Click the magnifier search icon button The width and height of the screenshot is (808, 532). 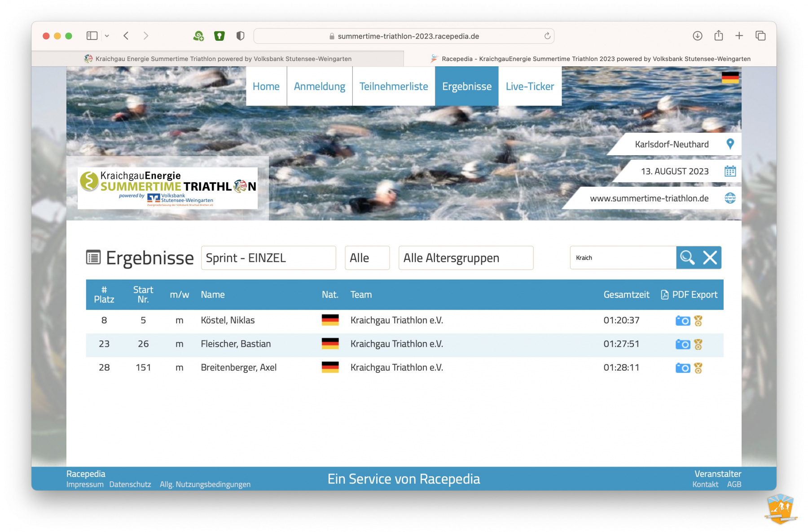(x=687, y=257)
